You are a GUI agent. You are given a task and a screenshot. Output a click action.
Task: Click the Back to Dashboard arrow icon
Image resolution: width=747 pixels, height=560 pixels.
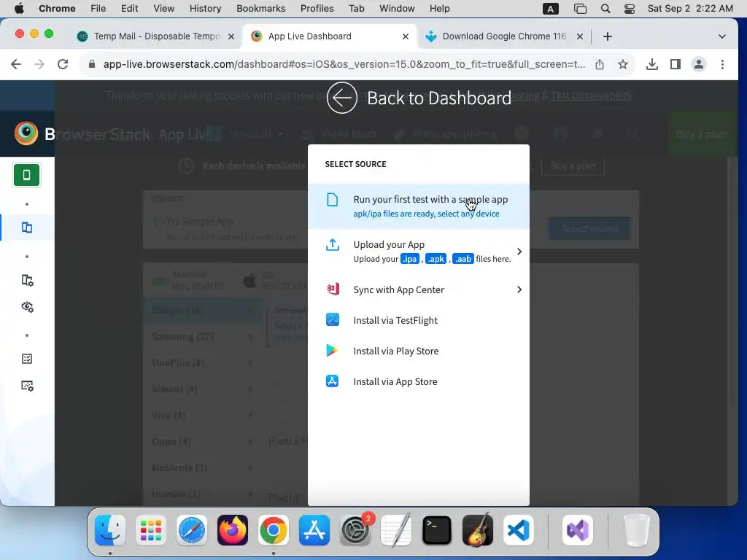tap(341, 98)
